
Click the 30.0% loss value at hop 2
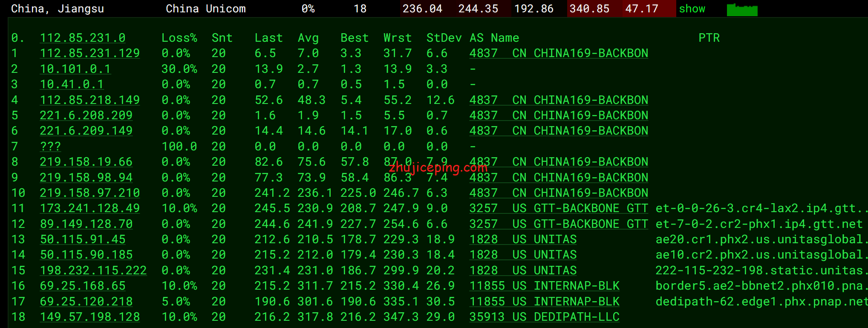(x=179, y=69)
